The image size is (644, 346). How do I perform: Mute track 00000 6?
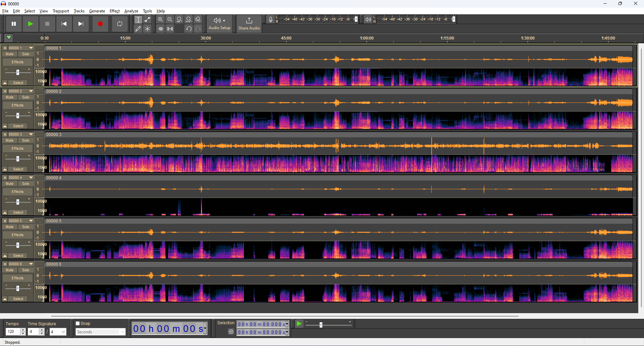[10, 270]
